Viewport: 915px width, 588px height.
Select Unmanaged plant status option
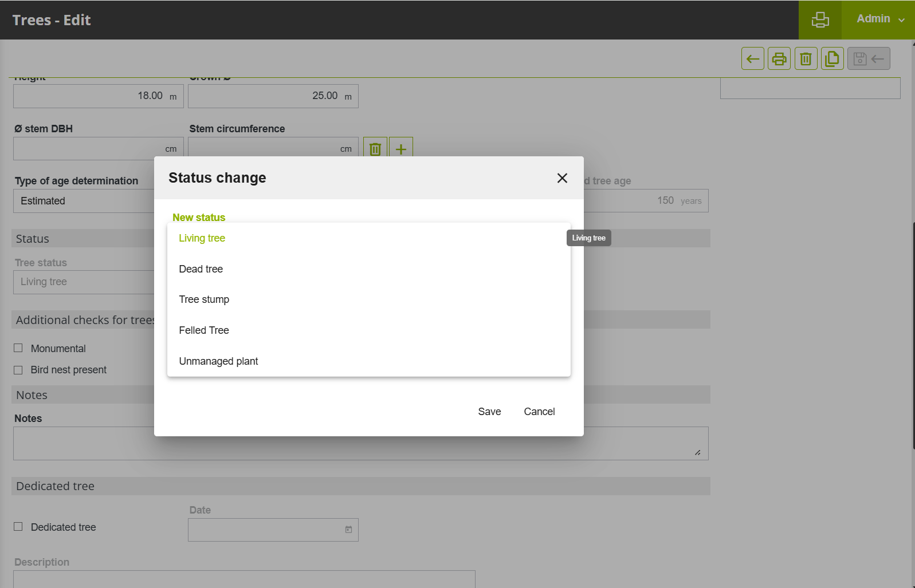[218, 361]
